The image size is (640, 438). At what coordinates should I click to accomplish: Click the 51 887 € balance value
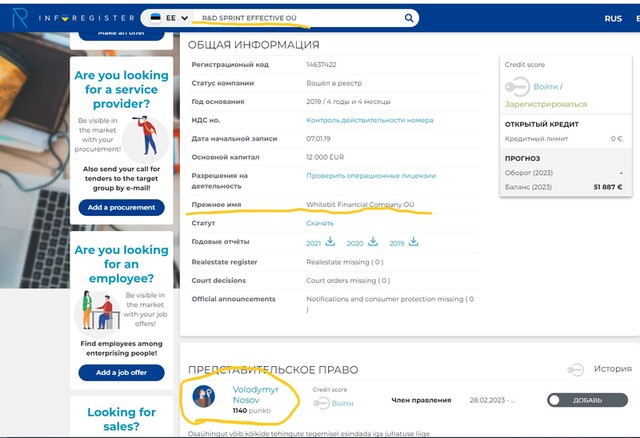[x=608, y=187]
